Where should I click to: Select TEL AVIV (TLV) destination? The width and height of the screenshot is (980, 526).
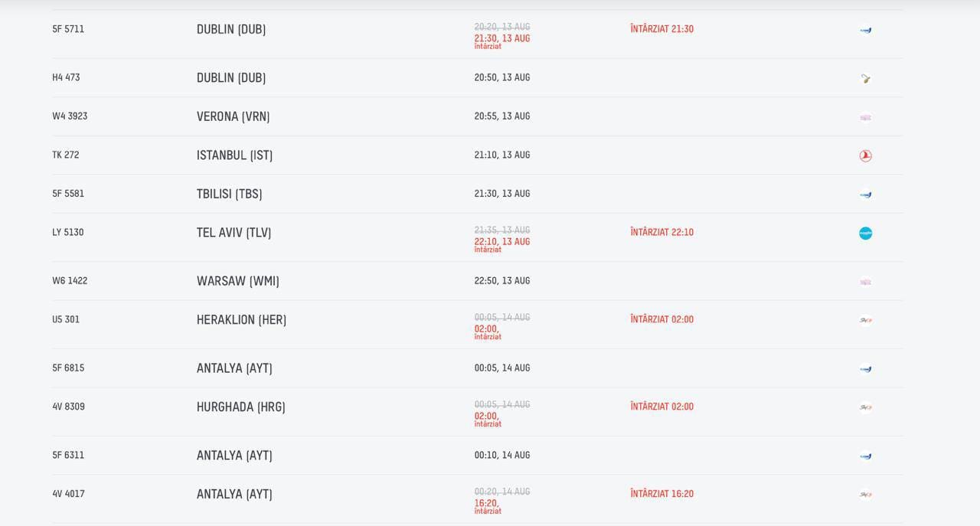(x=234, y=233)
